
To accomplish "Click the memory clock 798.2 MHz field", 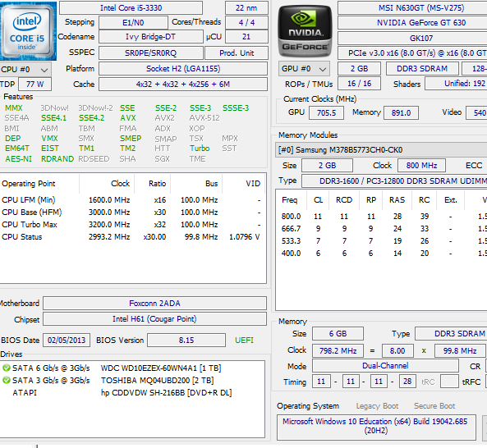I will point(338,350).
